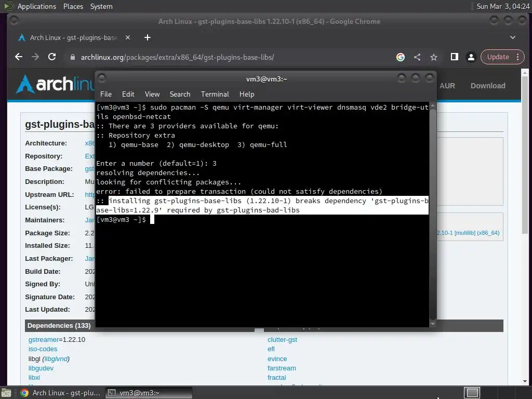Close the Arch Linux browser tab
532x399 pixels.
(x=128, y=37)
